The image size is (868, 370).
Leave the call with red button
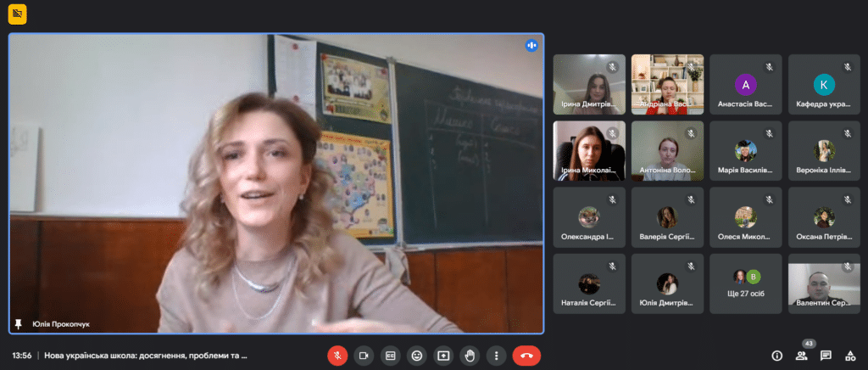pos(526,356)
